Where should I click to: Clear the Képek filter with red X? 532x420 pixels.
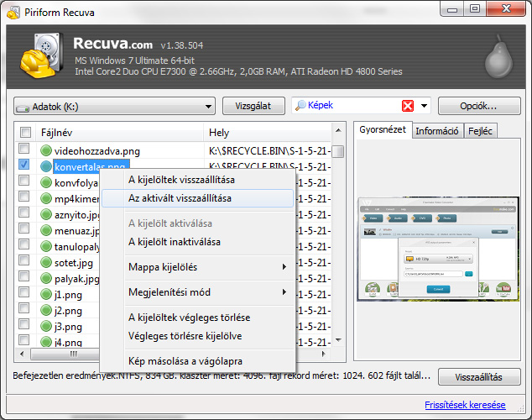click(408, 106)
